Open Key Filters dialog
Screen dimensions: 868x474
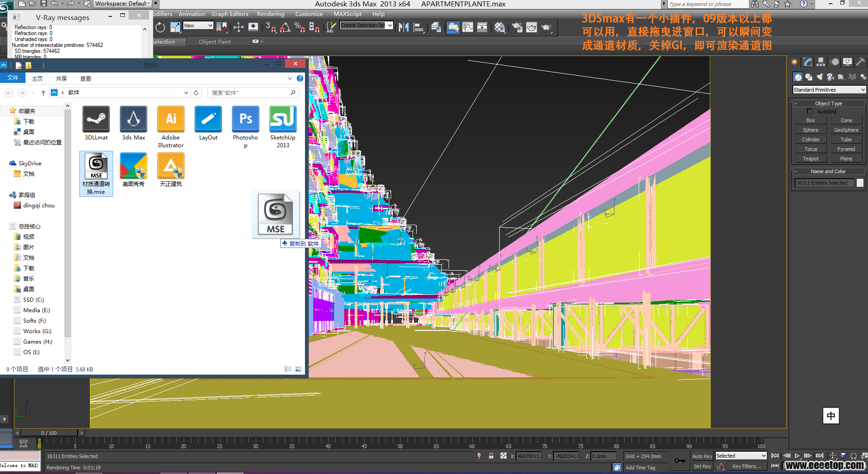click(x=746, y=466)
